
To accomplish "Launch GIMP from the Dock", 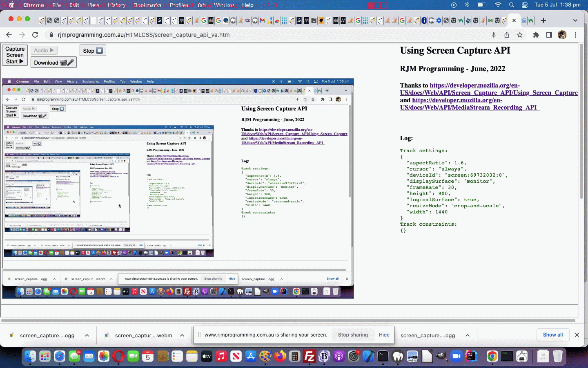I will 266,356.
